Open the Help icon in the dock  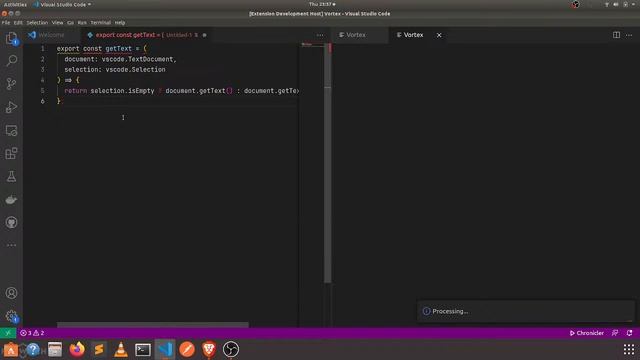coord(33,349)
